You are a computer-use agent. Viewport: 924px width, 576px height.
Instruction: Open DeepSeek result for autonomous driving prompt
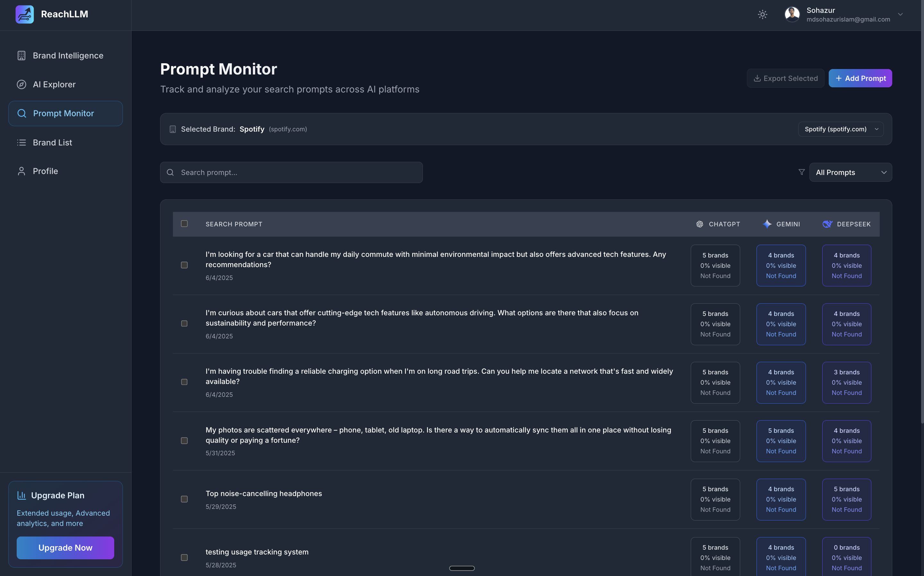[x=846, y=324]
